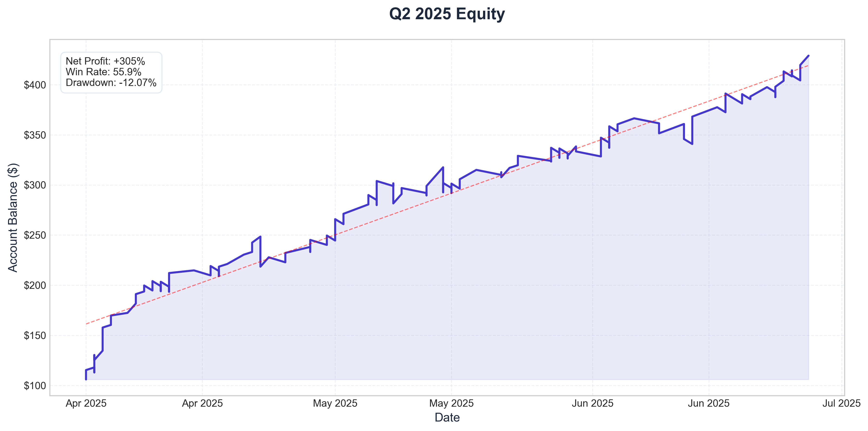Click the Date x-axis label
This screenshot has height=431, width=868.
tap(447, 418)
